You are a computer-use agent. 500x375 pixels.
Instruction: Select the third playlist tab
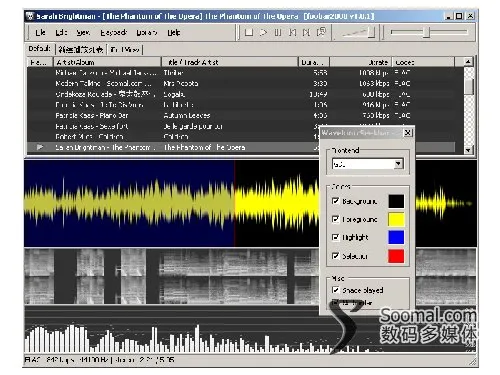pyautogui.click(x=125, y=50)
